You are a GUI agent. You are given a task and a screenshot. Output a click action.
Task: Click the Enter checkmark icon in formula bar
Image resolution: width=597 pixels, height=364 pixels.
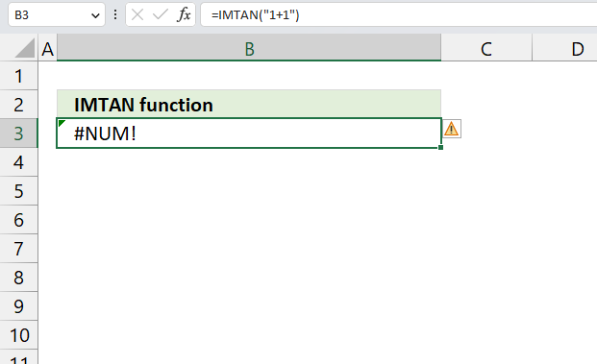point(160,15)
